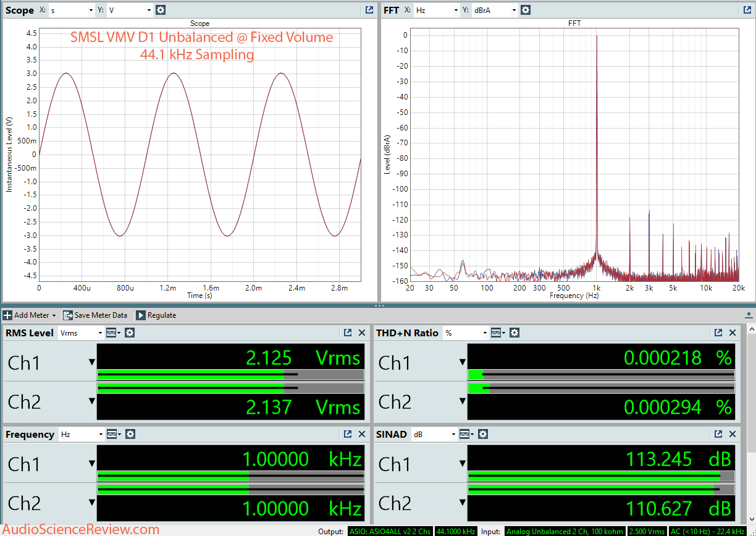Viewport: 756px width, 536px height.
Task: Click the AC (<10 Hz) - 22.4 kHz filter status
Action: 707,531
